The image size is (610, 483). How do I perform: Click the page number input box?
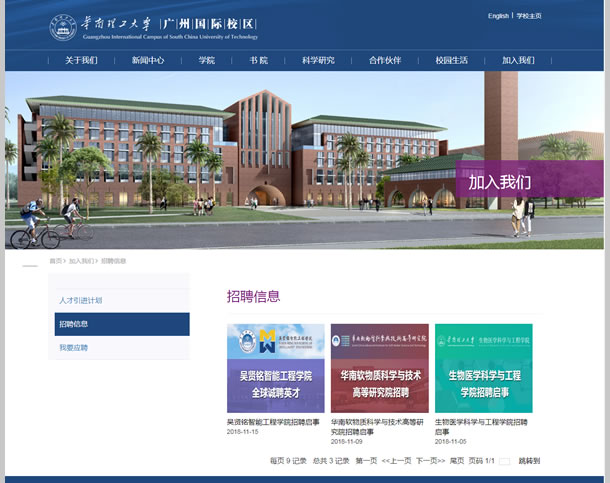click(504, 461)
